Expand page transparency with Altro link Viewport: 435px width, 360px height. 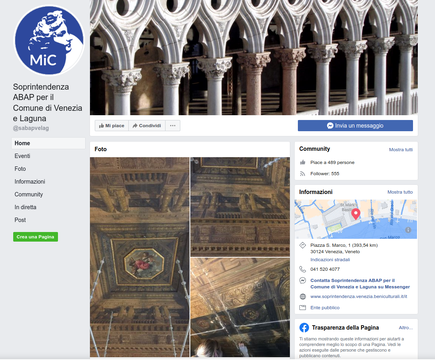406,328
